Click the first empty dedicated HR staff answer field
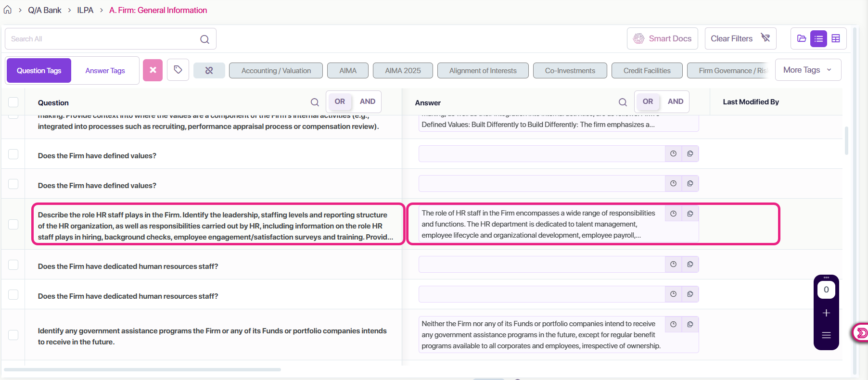The height and width of the screenshot is (380, 868). pos(542,265)
